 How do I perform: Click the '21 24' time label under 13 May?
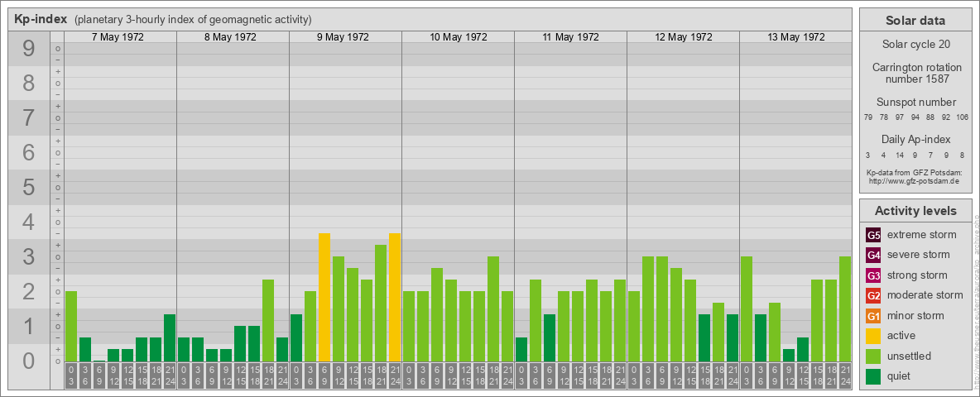845,376
